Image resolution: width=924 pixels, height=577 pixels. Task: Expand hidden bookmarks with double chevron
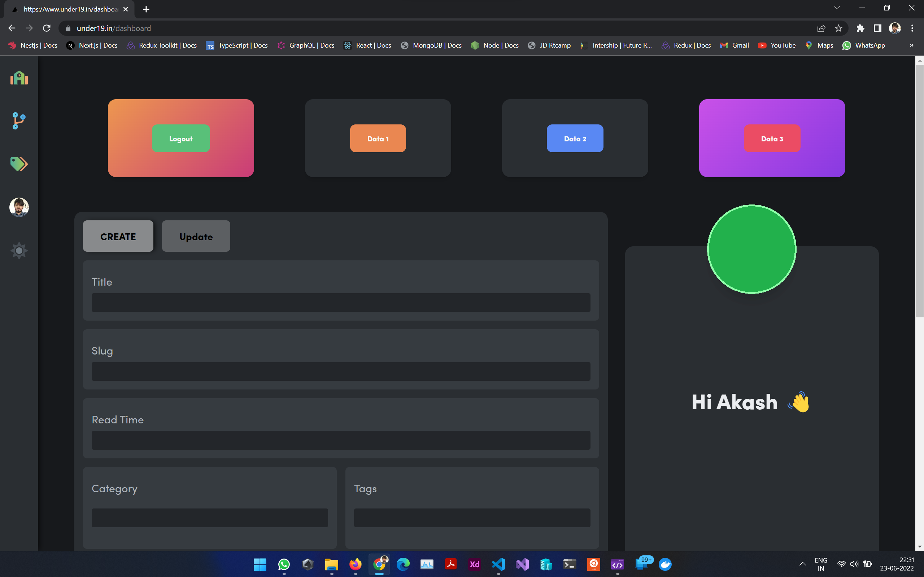(911, 45)
